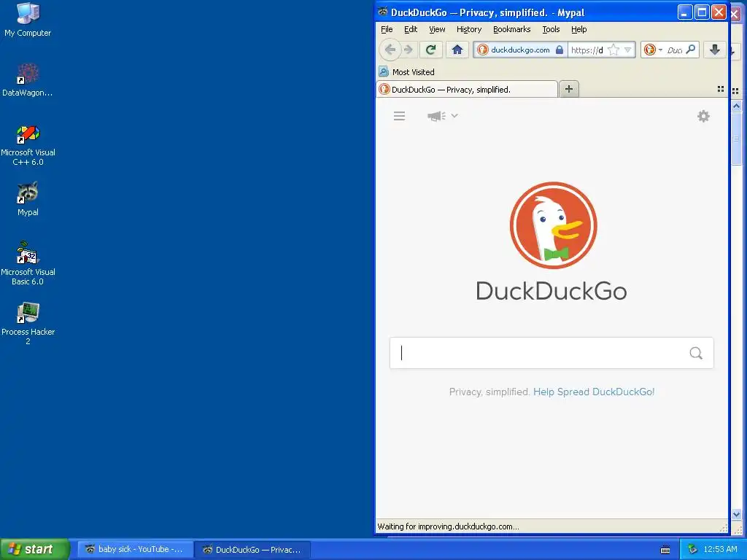The width and height of the screenshot is (747, 560).
Task: Bookmark this page with the star icon
Action: point(614,50)
